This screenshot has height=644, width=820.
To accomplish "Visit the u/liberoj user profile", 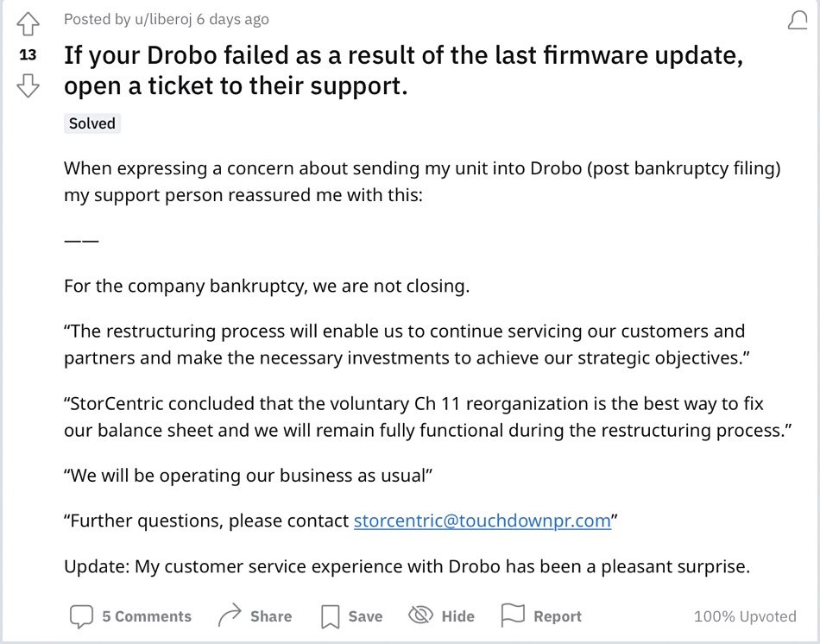I will click(x=163, y=19).
